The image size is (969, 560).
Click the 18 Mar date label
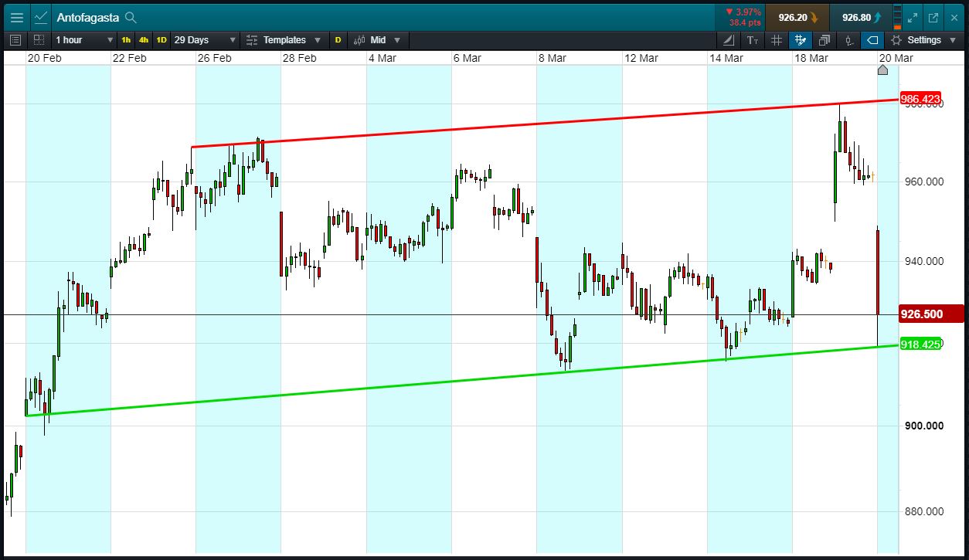(x=811, y=58)
